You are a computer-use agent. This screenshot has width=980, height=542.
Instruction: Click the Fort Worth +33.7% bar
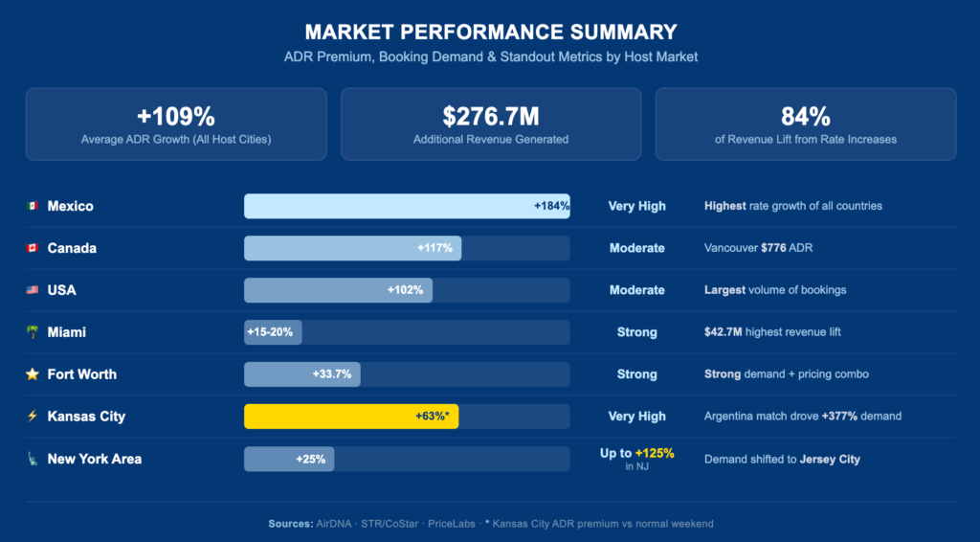click(302, 374)
